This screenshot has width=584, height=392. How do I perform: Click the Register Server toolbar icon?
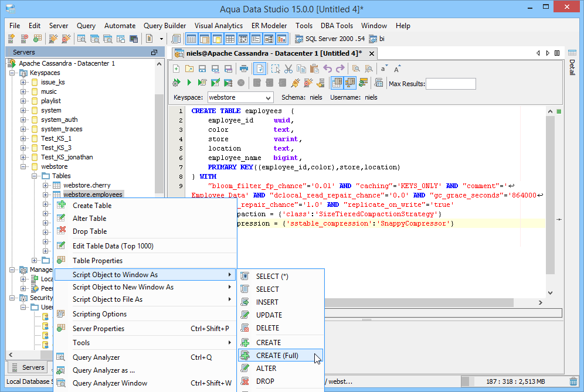(x=11, y=39)
